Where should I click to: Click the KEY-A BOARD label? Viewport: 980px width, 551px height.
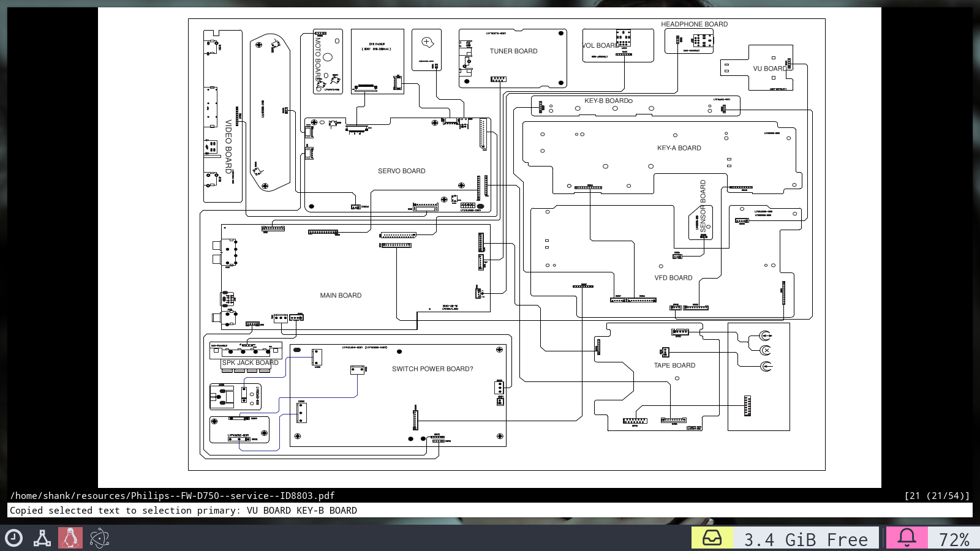click(x=679, y=148)
